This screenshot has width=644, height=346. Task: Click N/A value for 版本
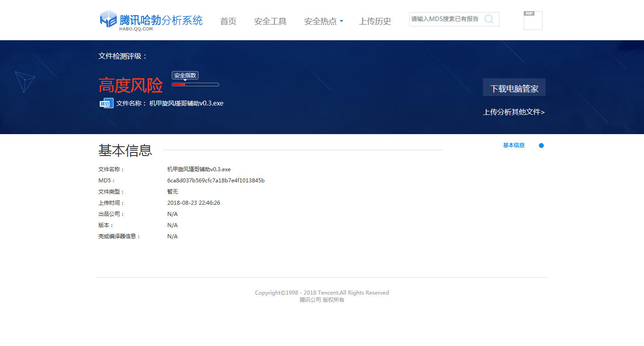click(173, 225)
